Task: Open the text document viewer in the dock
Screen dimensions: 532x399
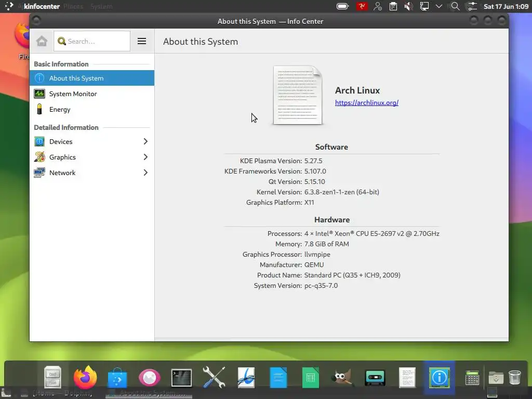Action: (x=407, y=377)
